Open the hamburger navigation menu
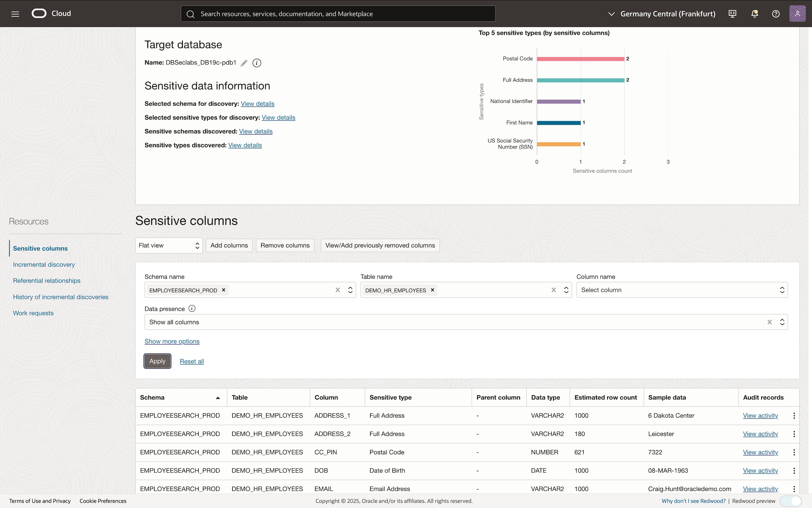Viewport: 812px width, 508px height. point(15,14)
